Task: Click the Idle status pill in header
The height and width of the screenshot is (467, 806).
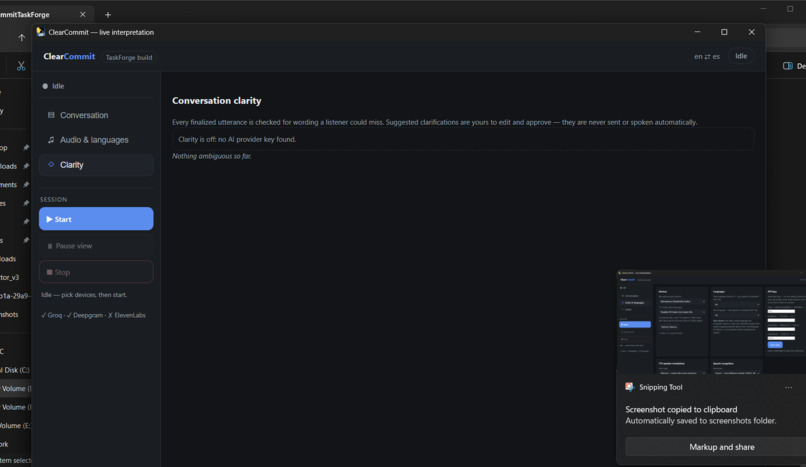Action: [x=741, y=56]
